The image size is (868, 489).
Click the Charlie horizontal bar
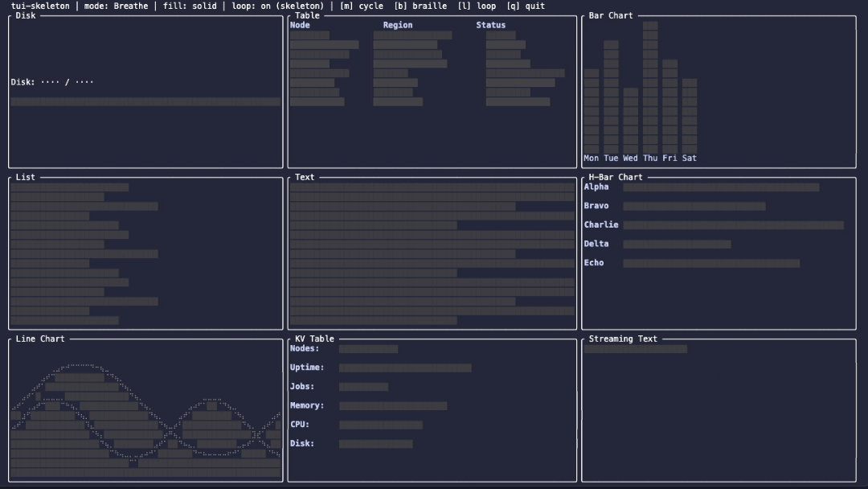734,225
